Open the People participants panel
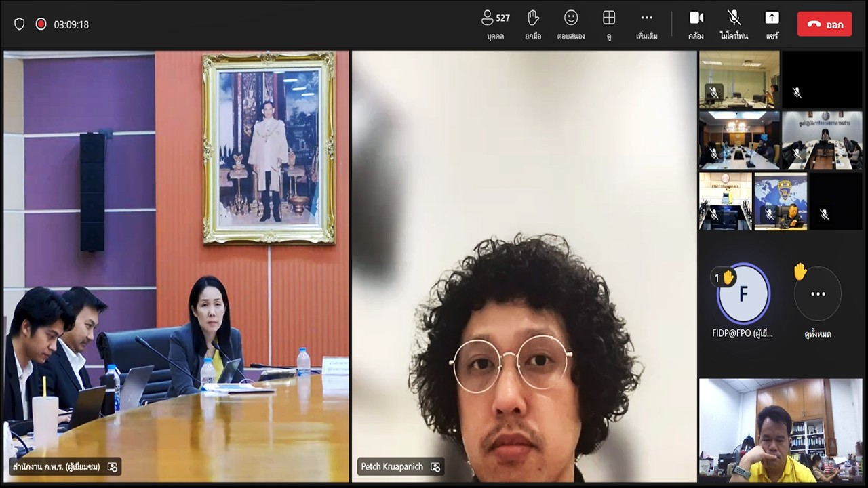This screenshot has height=488, width=868. pyautogui.click(x=495, y=24)
